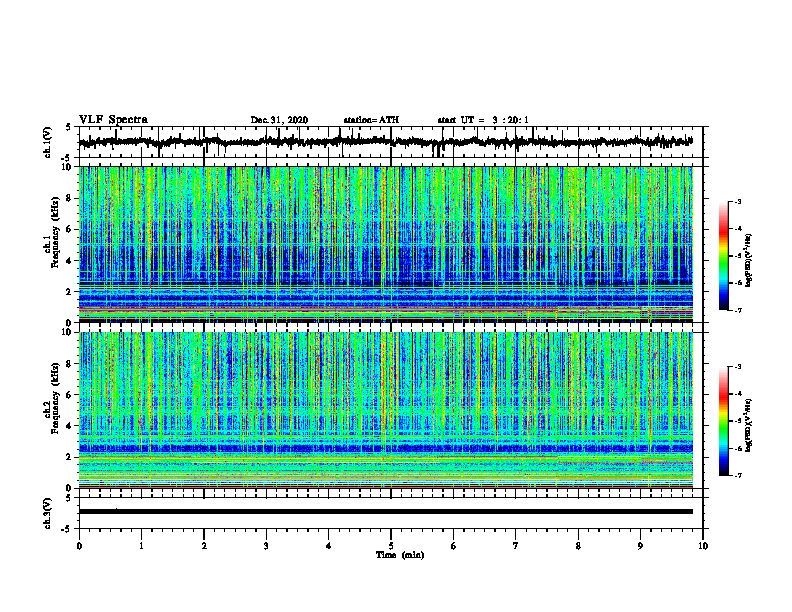Click the date text "Dec. 31, 2020"
The image size is (792, 612).
coord(279,120)
